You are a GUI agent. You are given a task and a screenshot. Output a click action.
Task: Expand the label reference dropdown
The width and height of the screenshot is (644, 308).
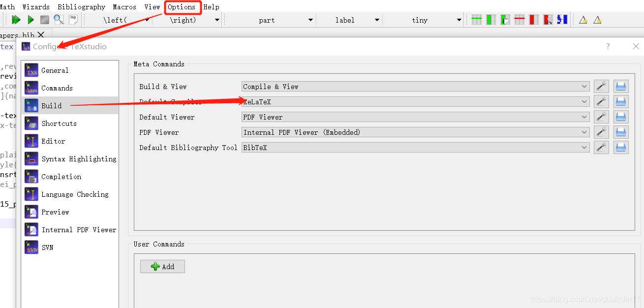(x=377, y=20)
